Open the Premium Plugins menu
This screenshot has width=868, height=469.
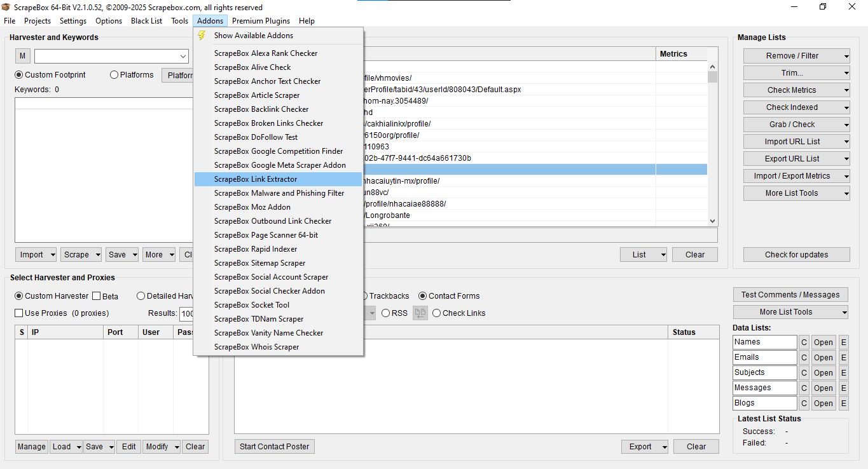point(261,21)
